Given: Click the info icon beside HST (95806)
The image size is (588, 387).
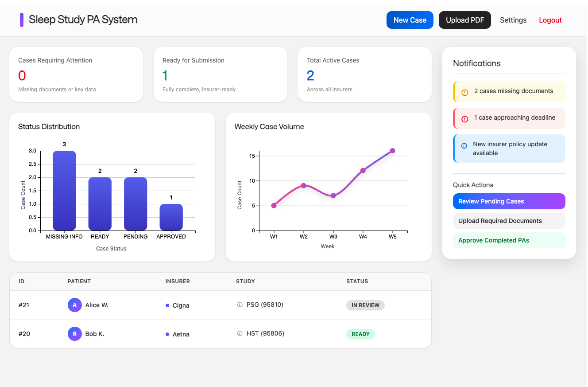Looking at the screenshot, I should [x=240, y=333].
